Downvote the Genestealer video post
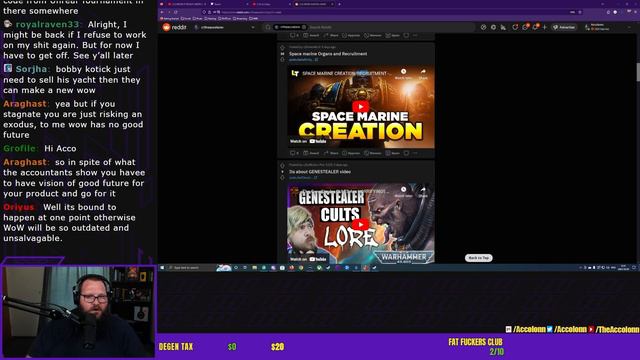 [x=282, y=178]
